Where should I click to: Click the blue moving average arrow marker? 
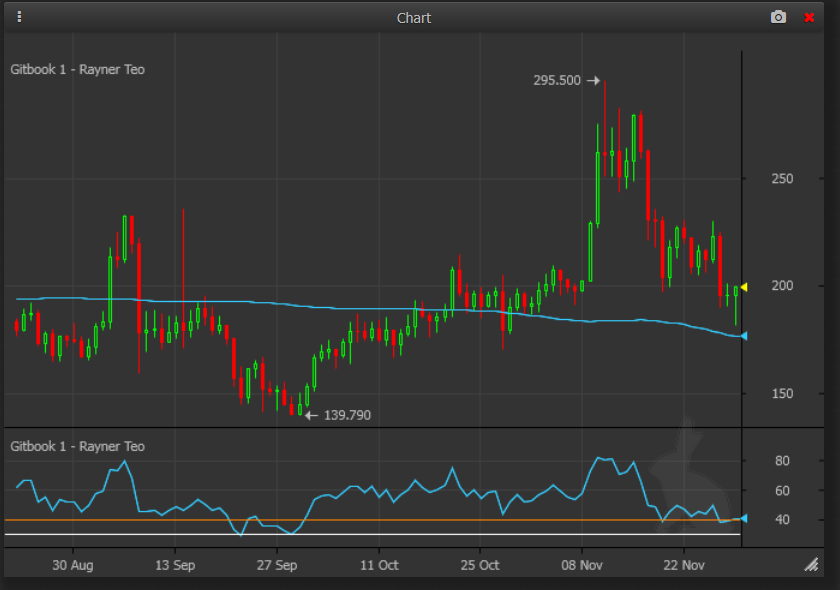pyautogui.click(x=743, y=336)
